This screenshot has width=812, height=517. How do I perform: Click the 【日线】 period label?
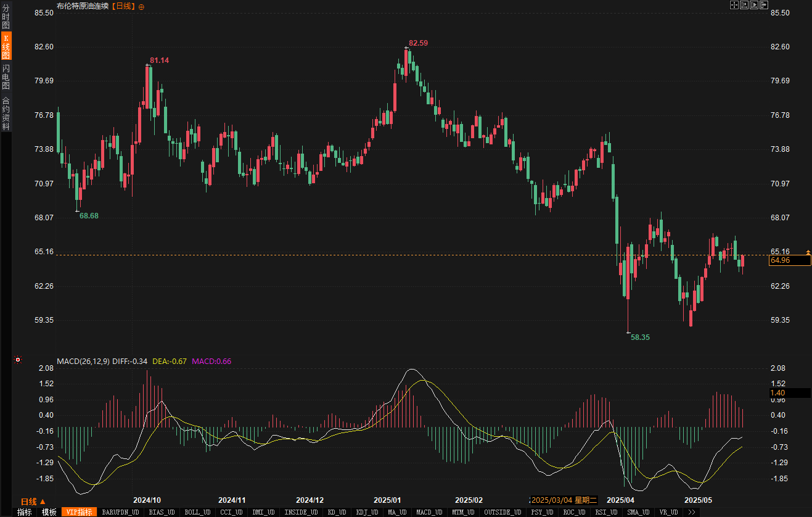123,6
